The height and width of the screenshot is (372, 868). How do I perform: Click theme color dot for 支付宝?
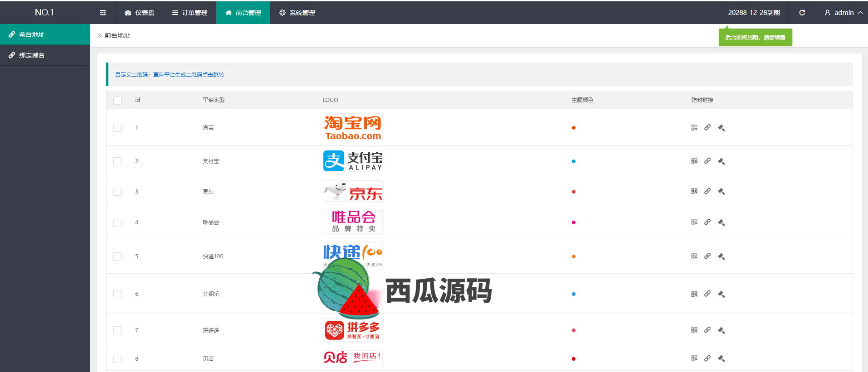click(x=574, y=161)
